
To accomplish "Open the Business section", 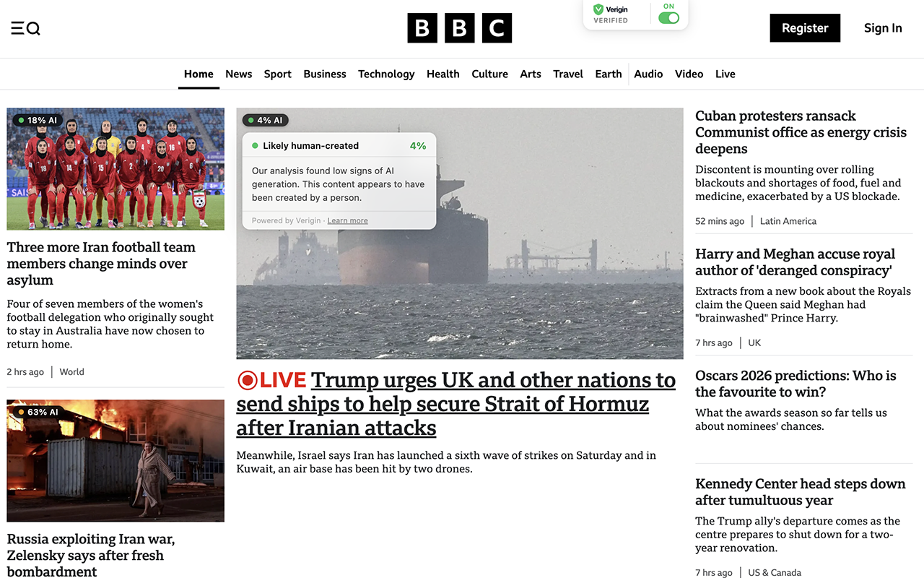I will pos(325,74).
